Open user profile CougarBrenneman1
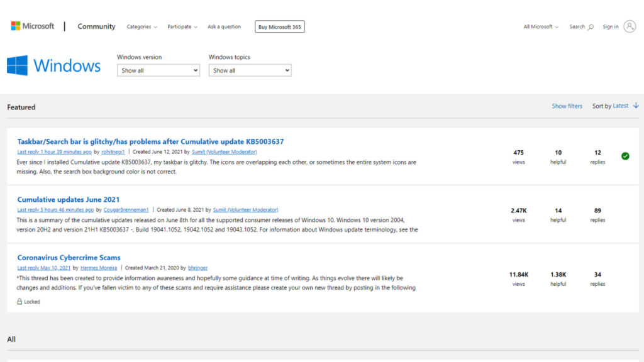644x362 pixels. tap(126, 210)
